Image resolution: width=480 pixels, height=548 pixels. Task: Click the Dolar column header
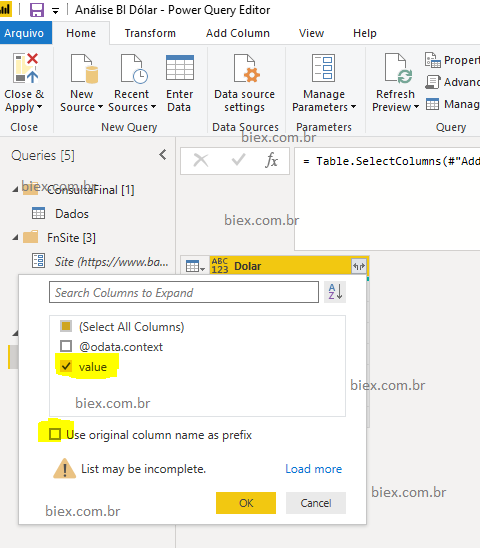[x=289, y=266]
